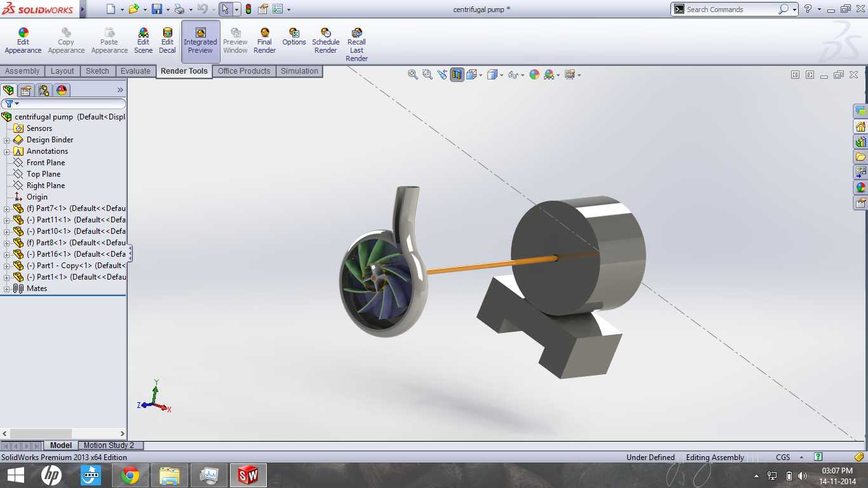Viewport: 868px width, 488px height.
Task: Open the Edit Decal tool
Action: coord(167,41)
